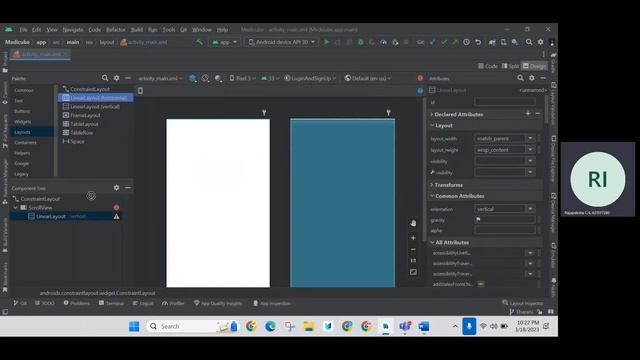This screenshot has height=360, width=640.
Task: Collapse All Attributes section
Action: point(432,242)
